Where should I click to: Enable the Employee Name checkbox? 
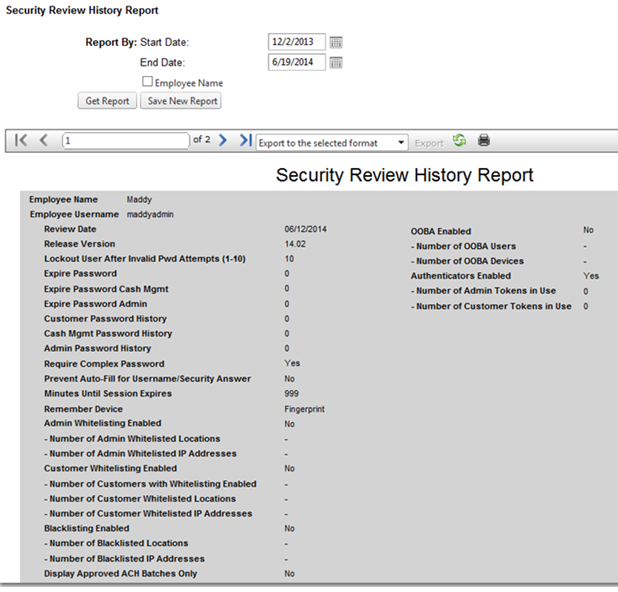click(x=147, y=82)
